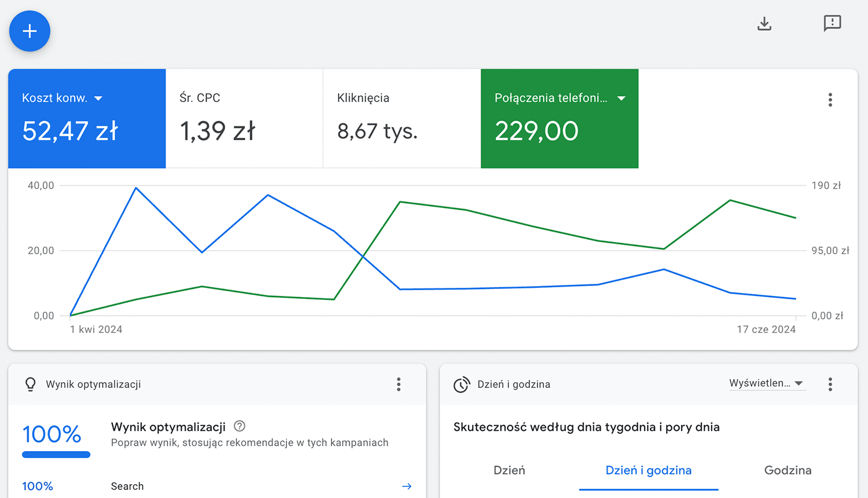Click the 100% optimization progress bar

[56, 455]
